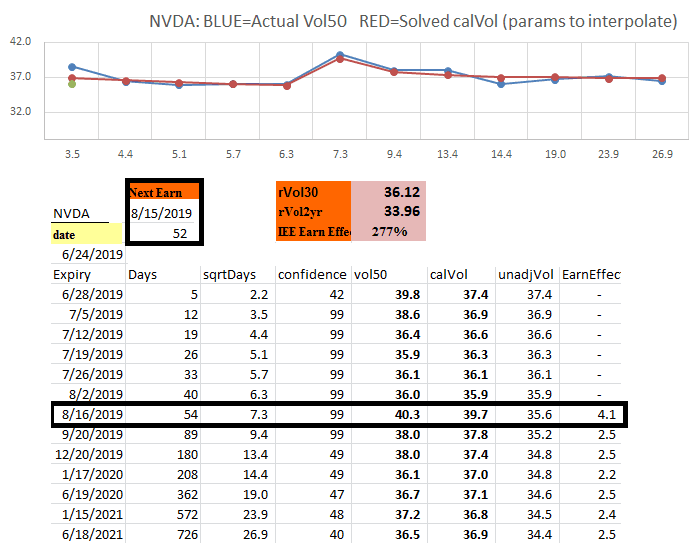Click the 13.4 x-axis label under the chart
694x544 pixels.
pos(447,154)
